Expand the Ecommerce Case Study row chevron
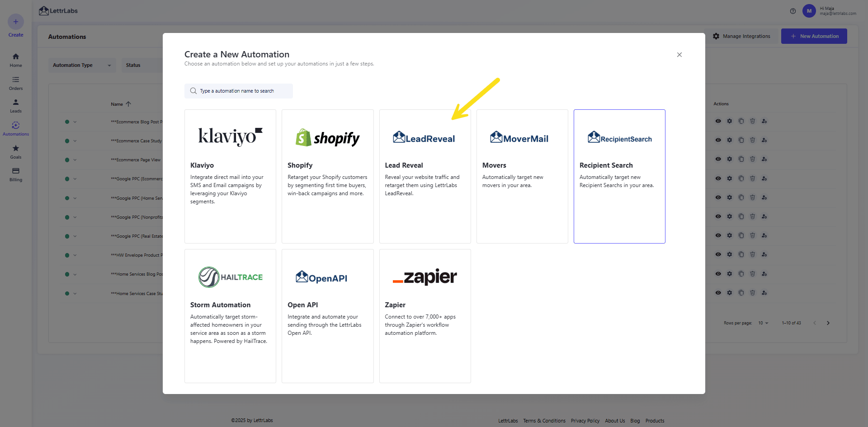Viewport: 868px width, 427px height. pyautogui.click(x=75, y=141)
